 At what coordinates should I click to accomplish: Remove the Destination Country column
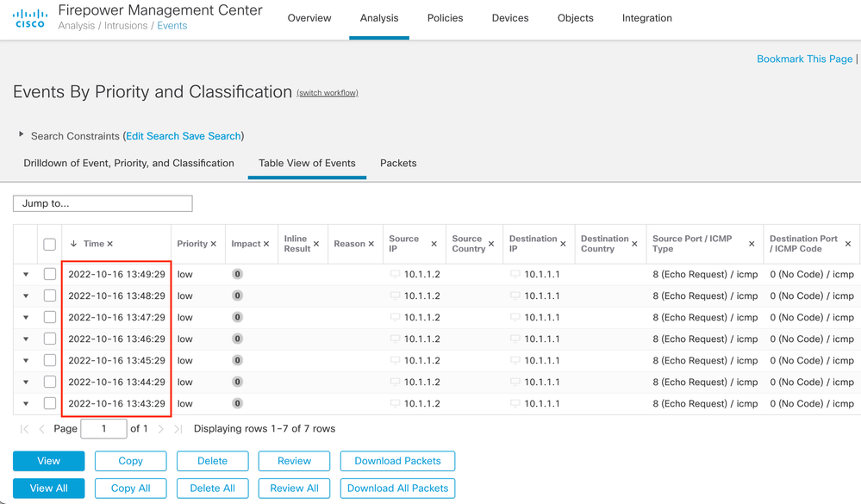pyautogui.click(x=634, y=244)
